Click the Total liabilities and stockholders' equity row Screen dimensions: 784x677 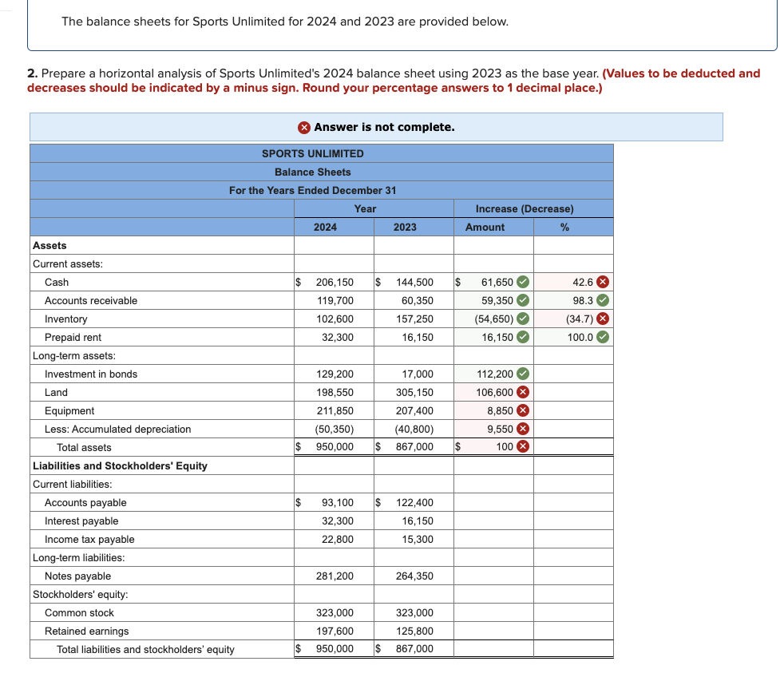[160, 649]
